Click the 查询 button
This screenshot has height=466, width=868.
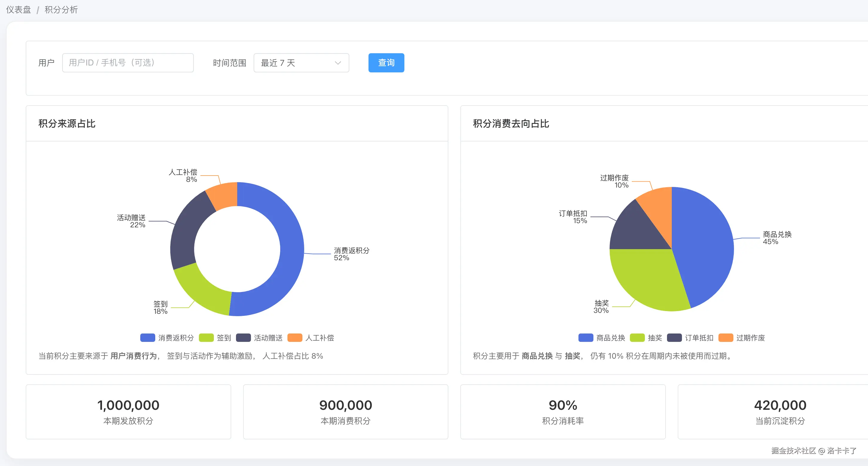point(386,63)
